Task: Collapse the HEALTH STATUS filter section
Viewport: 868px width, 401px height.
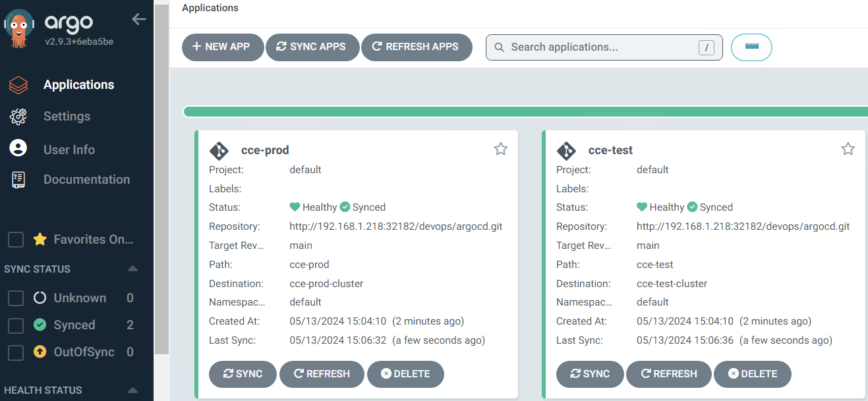Action: [x=132, y=390]
